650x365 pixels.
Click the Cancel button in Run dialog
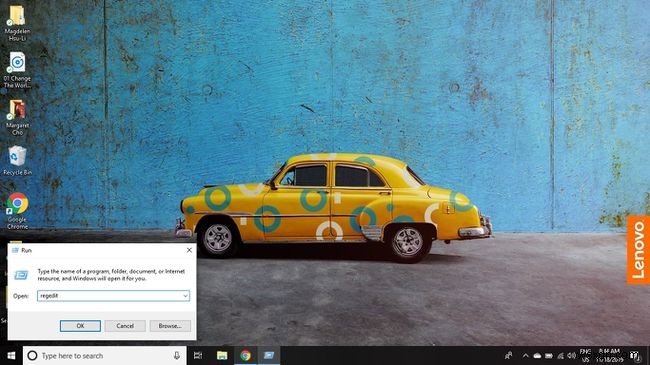tap(125, 326)
